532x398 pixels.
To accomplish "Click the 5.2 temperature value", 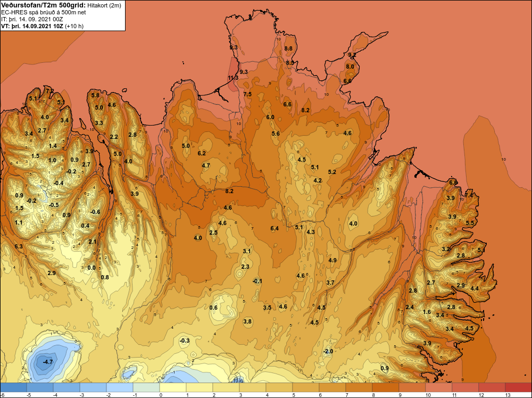I will (x=332, y=172).
